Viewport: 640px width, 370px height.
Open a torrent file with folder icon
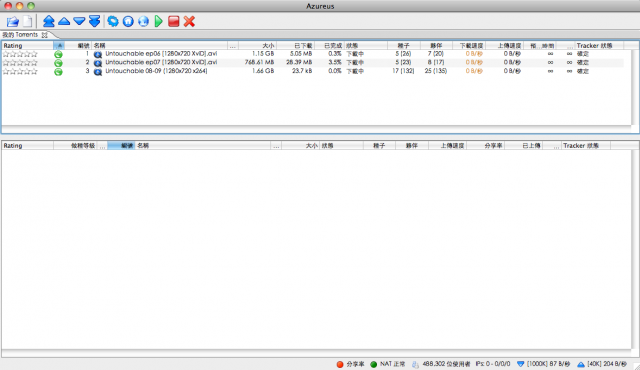[13, 21]
